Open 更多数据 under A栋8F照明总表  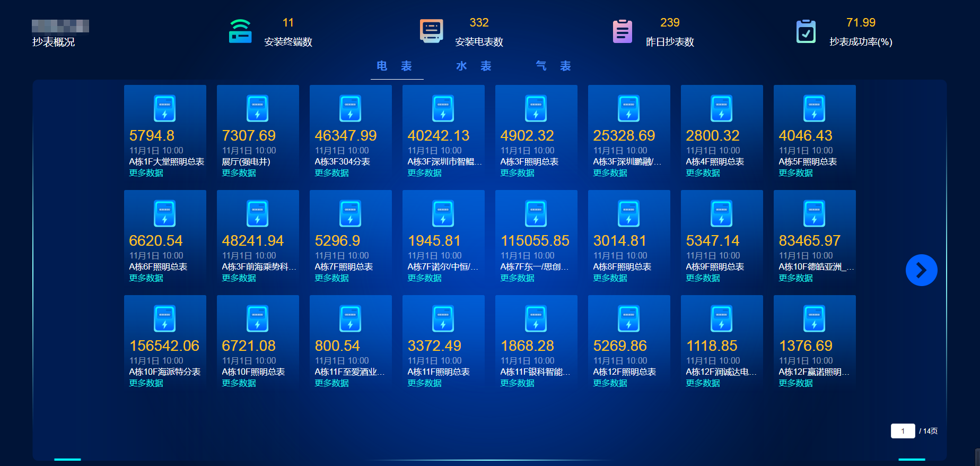pyautogui.click(x=610, y=278)
